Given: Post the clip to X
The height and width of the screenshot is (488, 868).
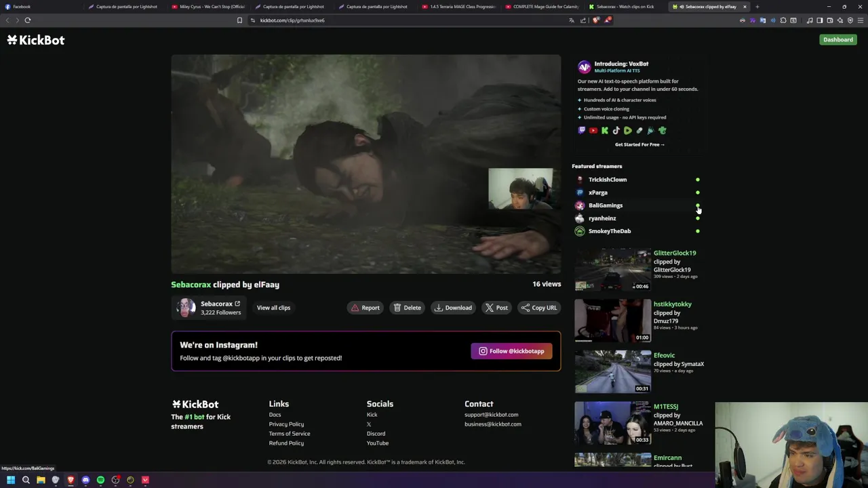Looking at the screenshot, I should pos(496,308).
